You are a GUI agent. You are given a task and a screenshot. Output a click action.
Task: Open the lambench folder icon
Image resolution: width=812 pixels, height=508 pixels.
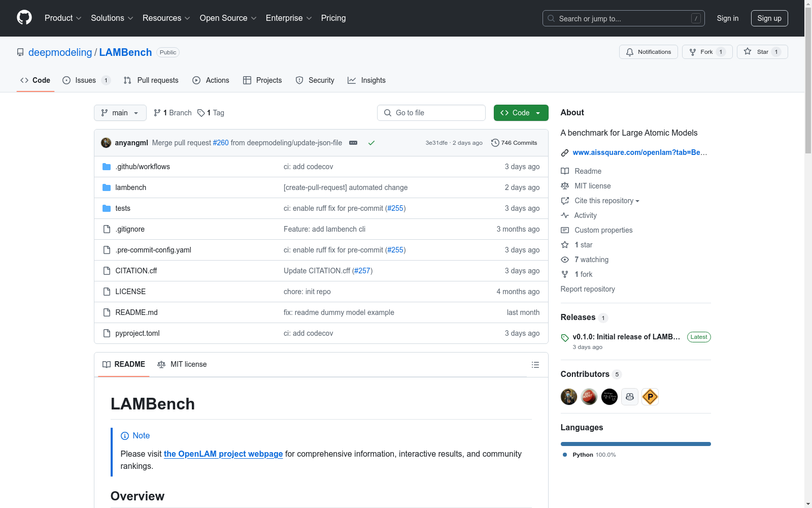[x=107, y=187]
